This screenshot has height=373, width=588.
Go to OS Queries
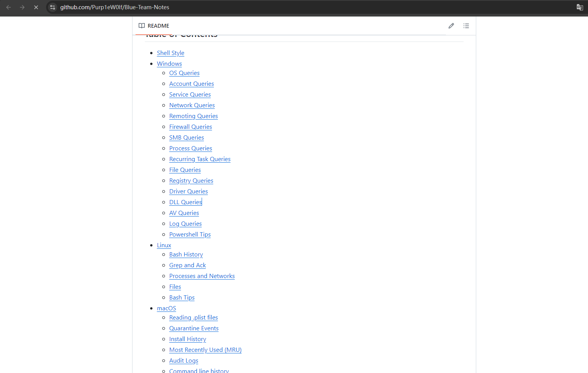[184, 73]
